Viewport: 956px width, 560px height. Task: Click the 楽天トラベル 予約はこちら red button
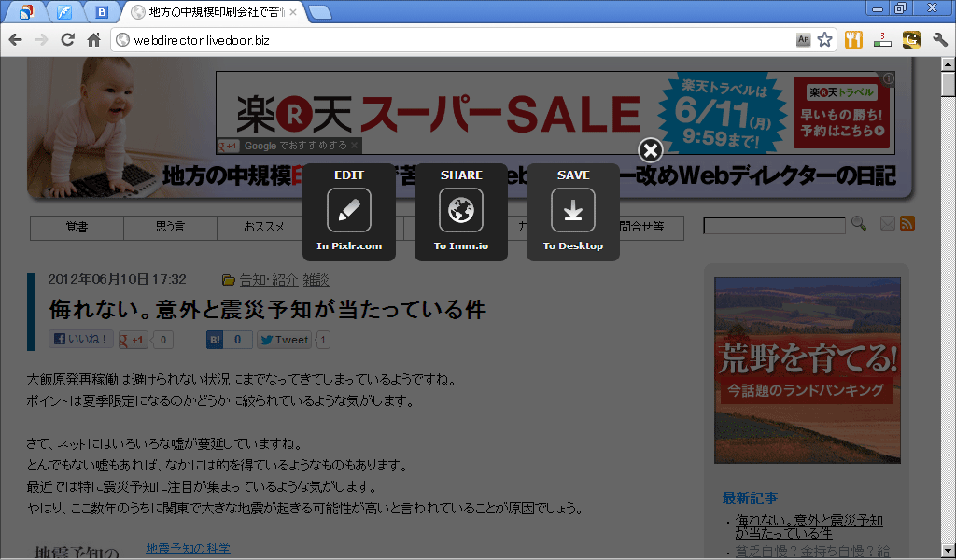click(841, 112)
